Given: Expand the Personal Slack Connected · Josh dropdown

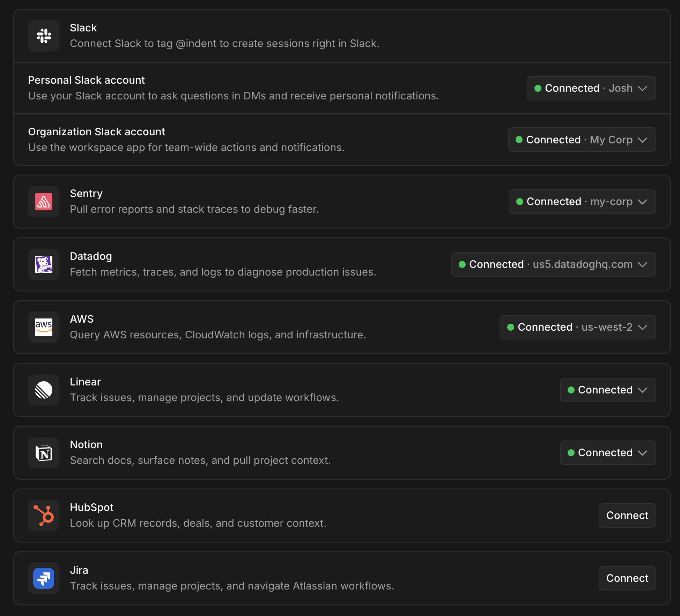Looking at the screenshot, I should [591, 88].
